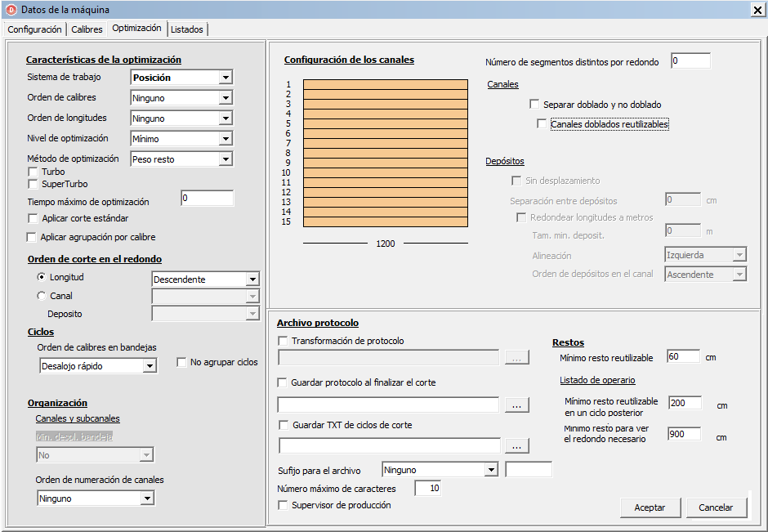Click the Aceptar button

coord(650,507)
